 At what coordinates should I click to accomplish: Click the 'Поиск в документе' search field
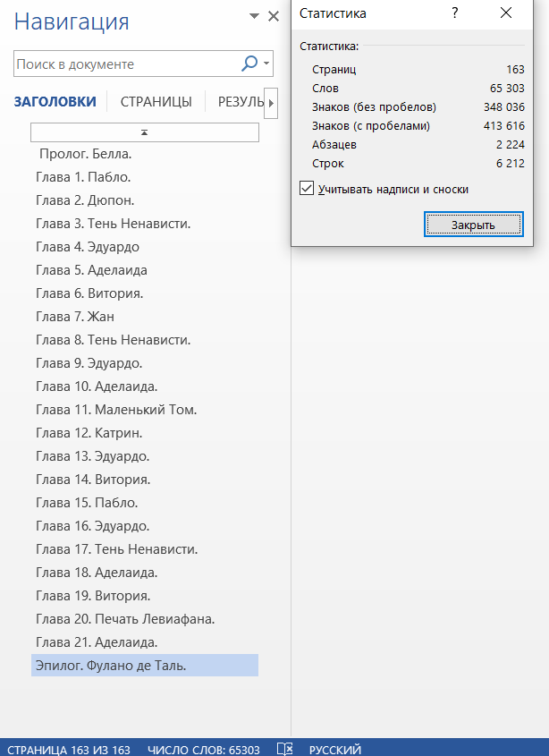click(x=125, y=64)
